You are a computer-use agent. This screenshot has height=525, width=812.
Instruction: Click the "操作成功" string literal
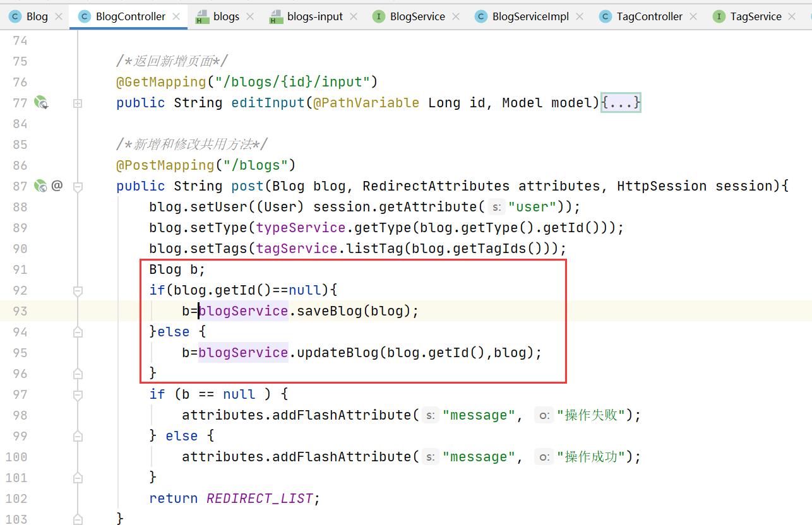pyautogui.click(x=591, y=456)
